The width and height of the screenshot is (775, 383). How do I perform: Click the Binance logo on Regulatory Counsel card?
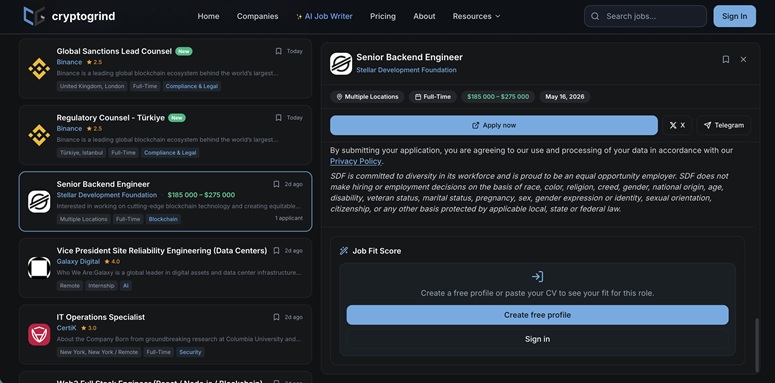[x=39, y=135]
